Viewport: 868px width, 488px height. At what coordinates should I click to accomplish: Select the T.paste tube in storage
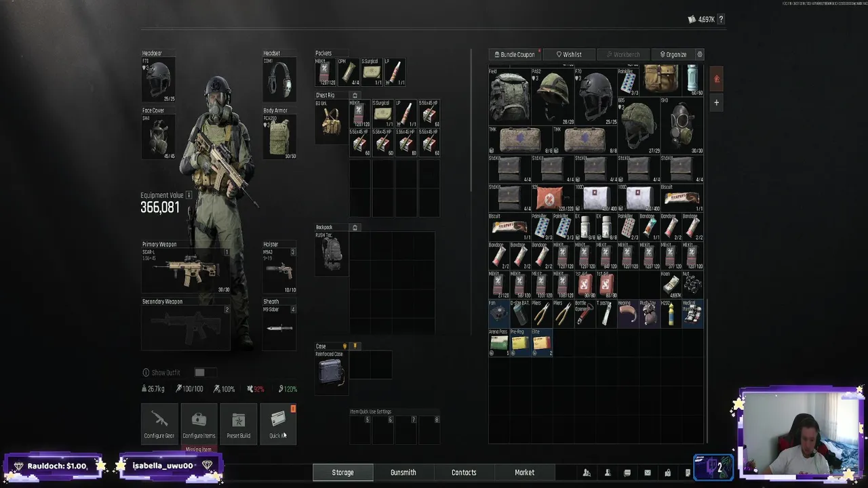click(606, 314)
